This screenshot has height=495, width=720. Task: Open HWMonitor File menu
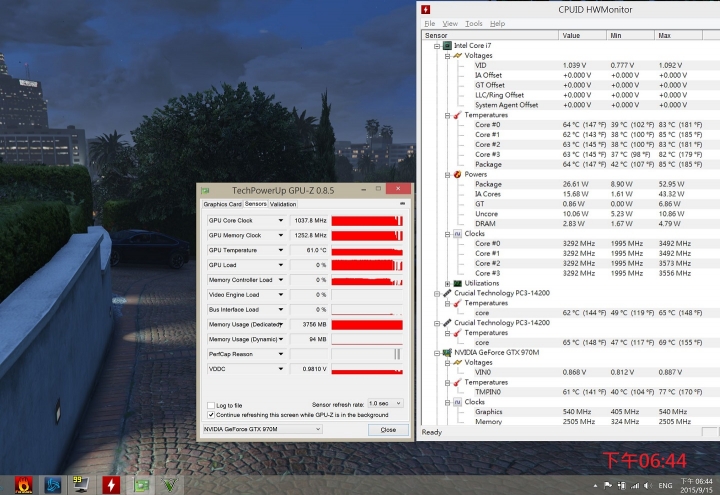430,23
